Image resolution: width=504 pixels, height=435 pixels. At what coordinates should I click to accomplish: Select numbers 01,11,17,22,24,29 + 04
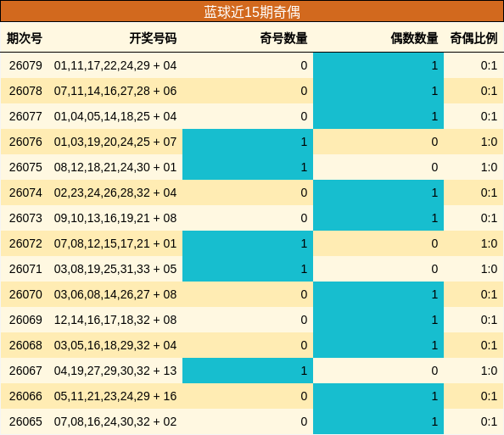[115, 65]
